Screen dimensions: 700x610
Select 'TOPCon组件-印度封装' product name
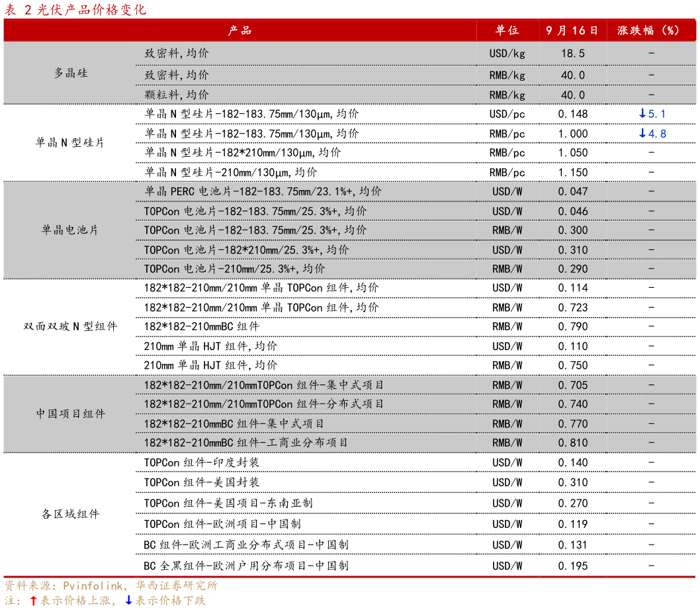(x=202, y=462)
